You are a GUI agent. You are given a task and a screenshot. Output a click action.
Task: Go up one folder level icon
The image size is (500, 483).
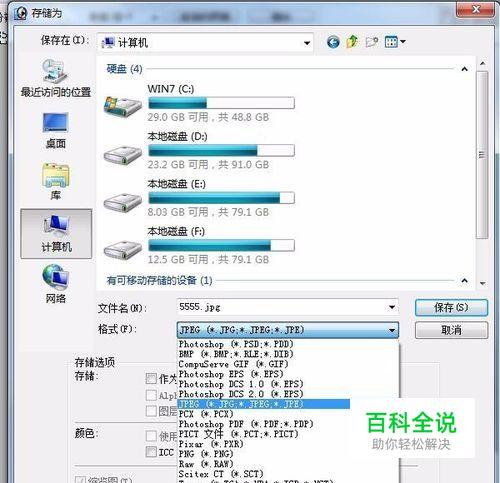point(352,42)
